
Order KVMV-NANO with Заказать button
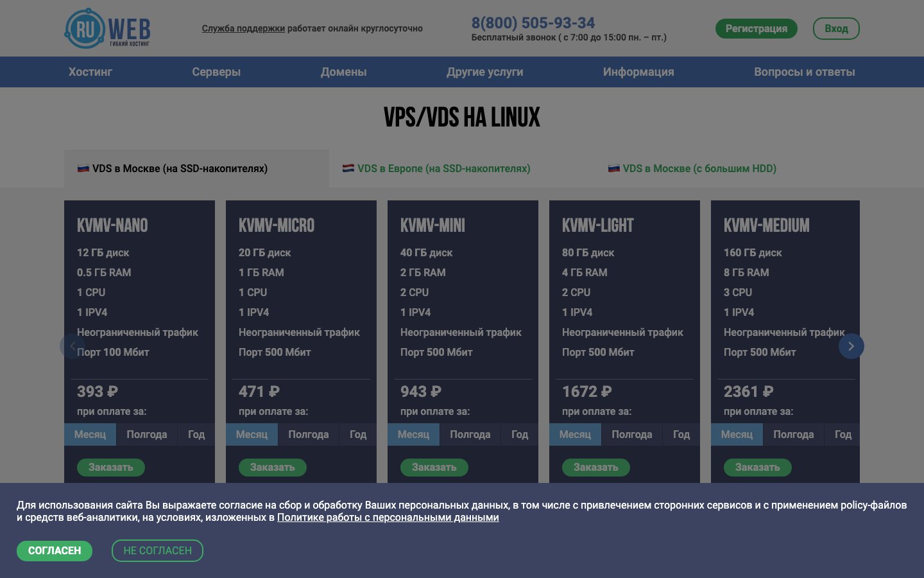111,468
